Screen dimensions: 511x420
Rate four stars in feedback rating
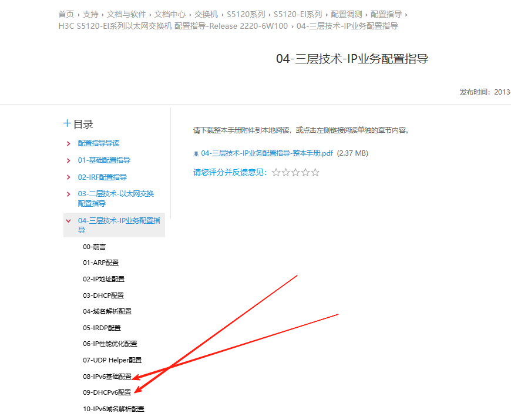[305, 172]
